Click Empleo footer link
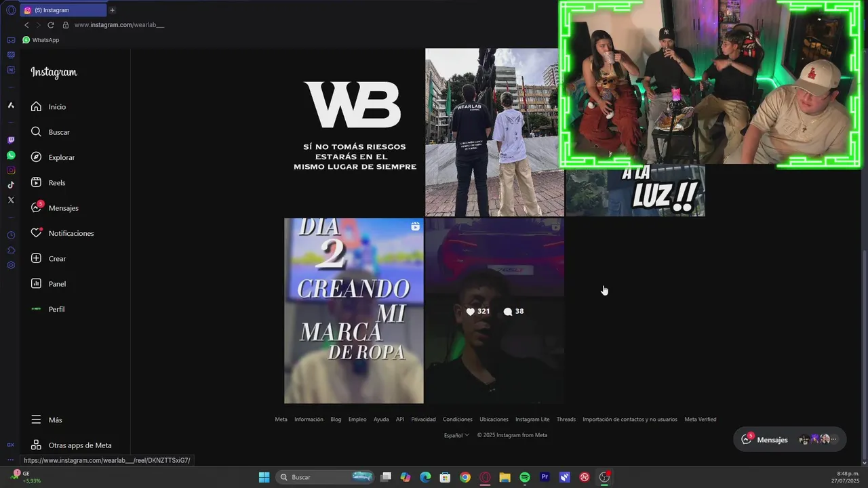The width and height of the screenshot is (868, 488). click(x=357, y=420)
